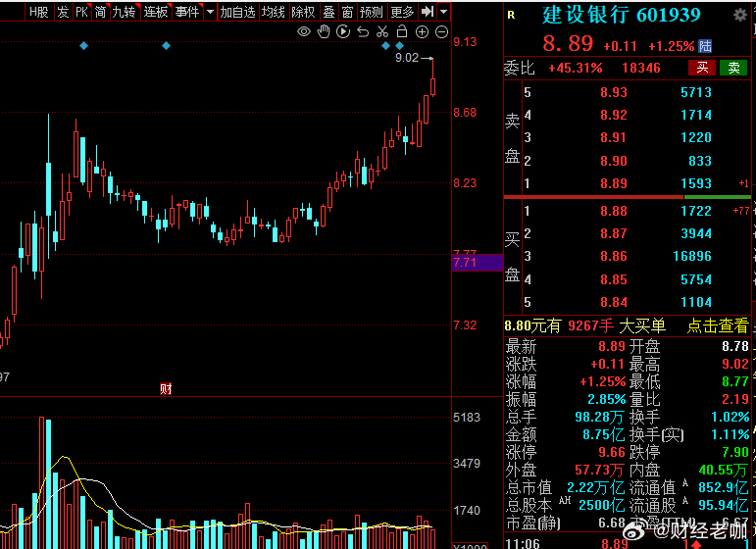Click the purple 7.71 price axis marker
Viewport: 756px width, 549px height.
point(478,263)
